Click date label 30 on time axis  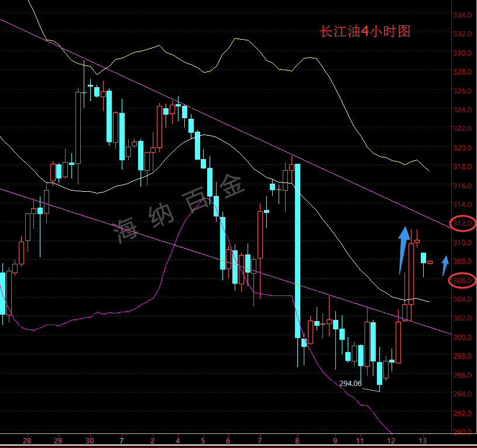(x=89, y=440)
